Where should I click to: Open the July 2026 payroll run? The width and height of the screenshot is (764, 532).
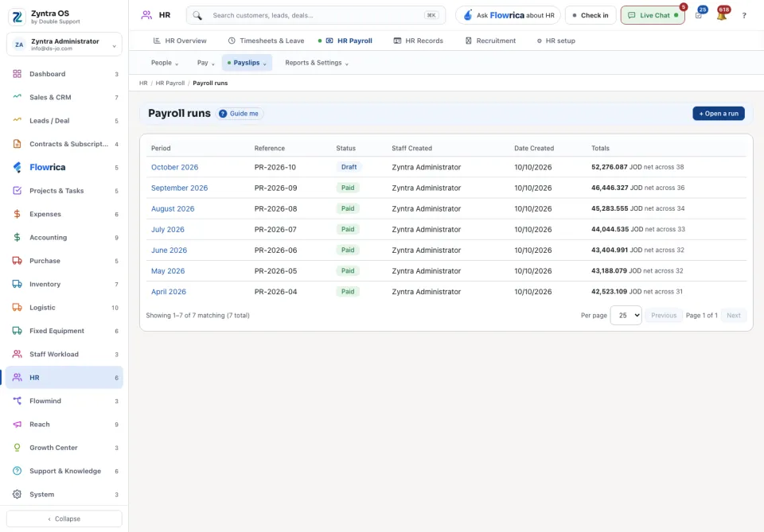[168, 229]
